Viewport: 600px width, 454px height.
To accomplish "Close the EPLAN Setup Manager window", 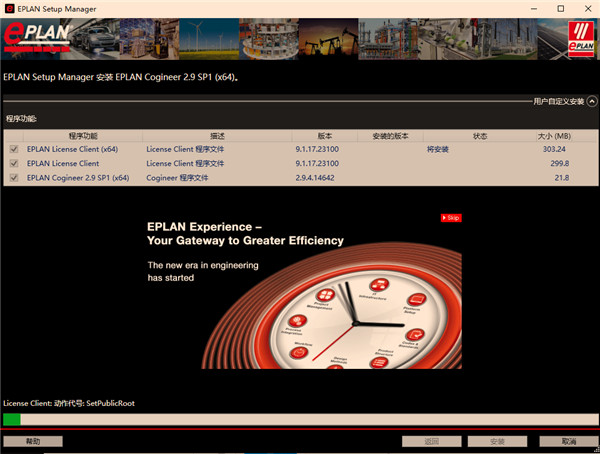I will point(588,8).
